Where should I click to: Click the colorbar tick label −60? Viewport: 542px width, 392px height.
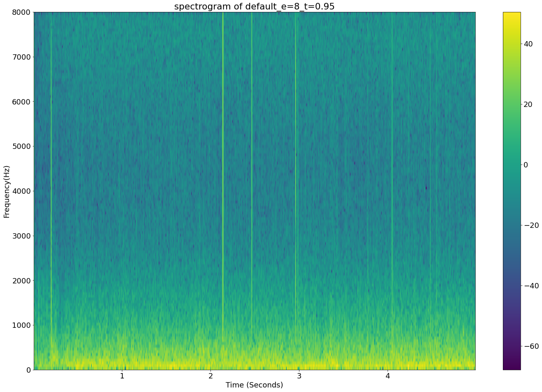click(x=531, y=346)
